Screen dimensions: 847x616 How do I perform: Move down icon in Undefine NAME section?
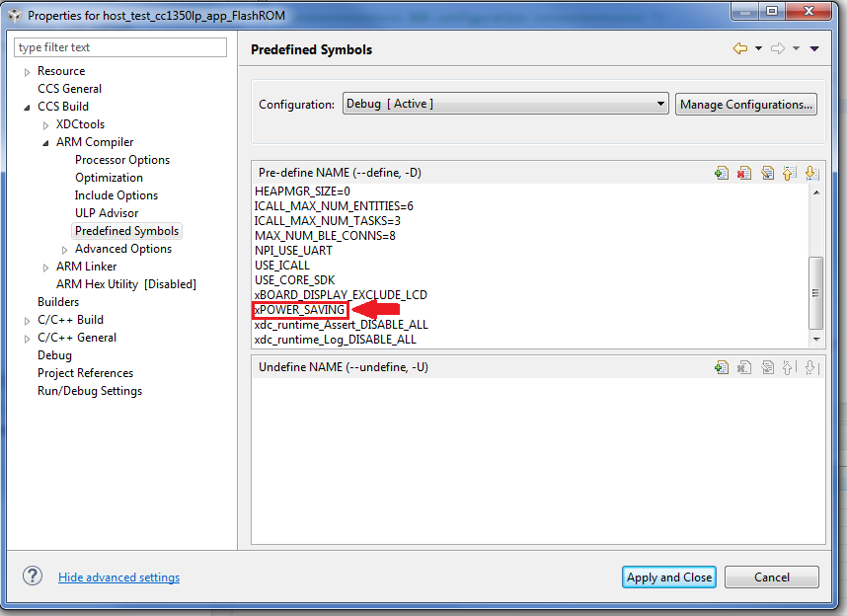811,367
